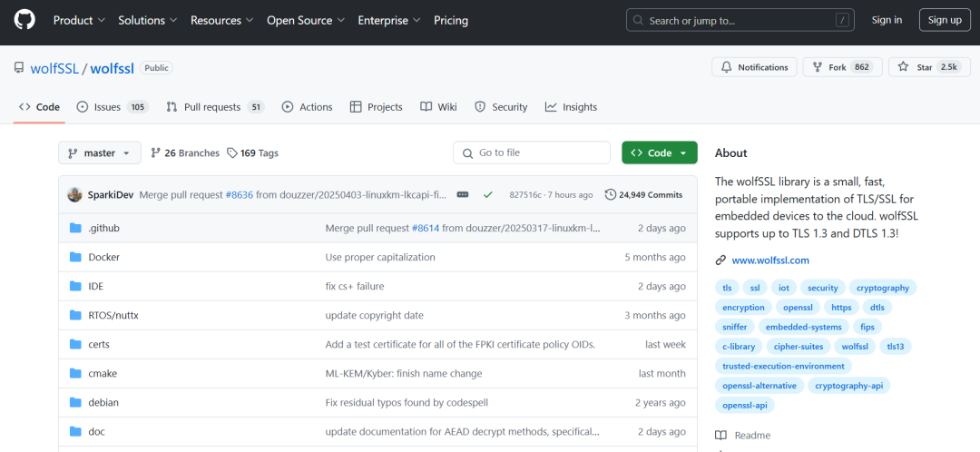Click the tag icon next to 169 Tags
Viewport: 980px width, 452px height.
pyautogui.click(x=232, y=152)
